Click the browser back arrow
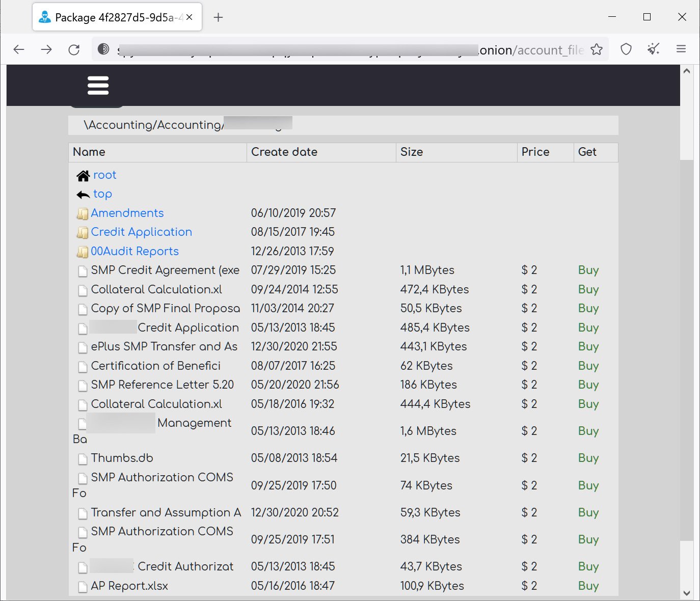The width and height of the screenshot is (700, 601). pos(19,49)
